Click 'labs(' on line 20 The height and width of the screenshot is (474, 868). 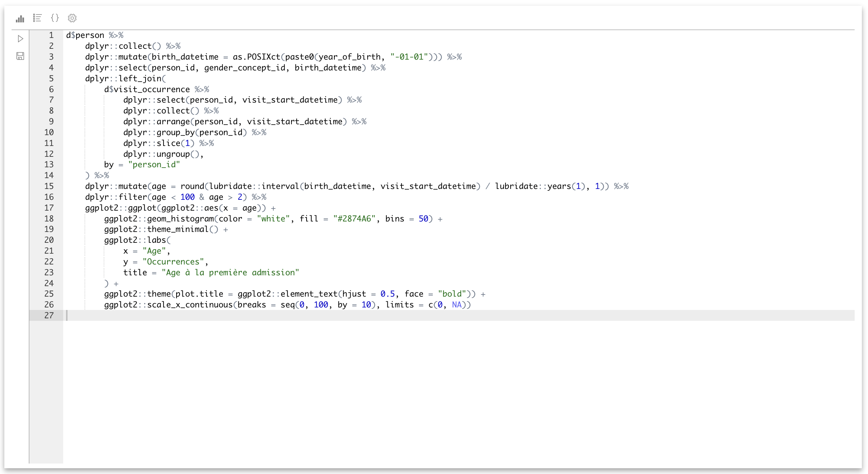(159, 240)
